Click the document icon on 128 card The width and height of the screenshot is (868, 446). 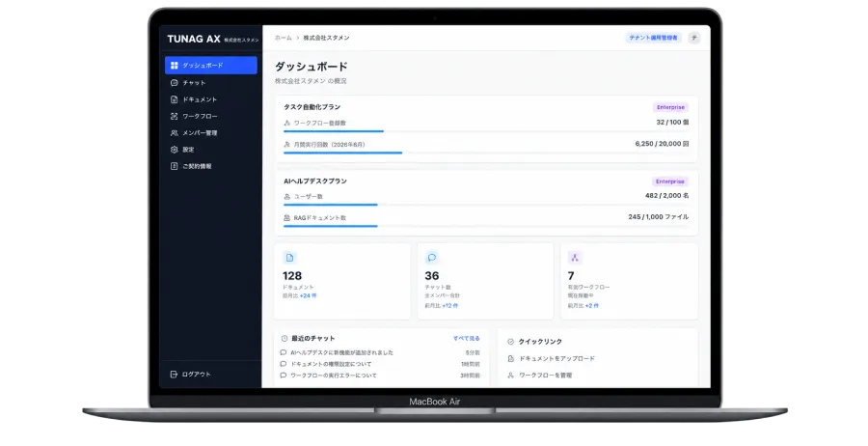point(289,258)
